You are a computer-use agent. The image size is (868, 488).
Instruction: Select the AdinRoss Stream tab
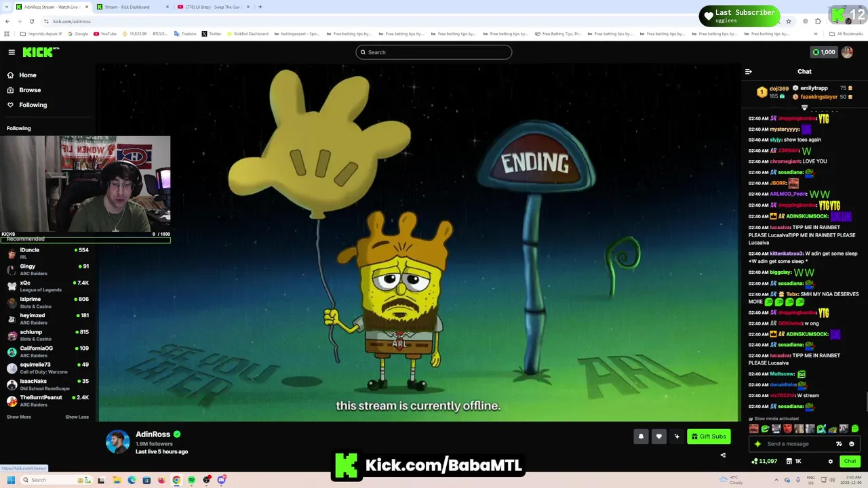click(x=52, y=7)
